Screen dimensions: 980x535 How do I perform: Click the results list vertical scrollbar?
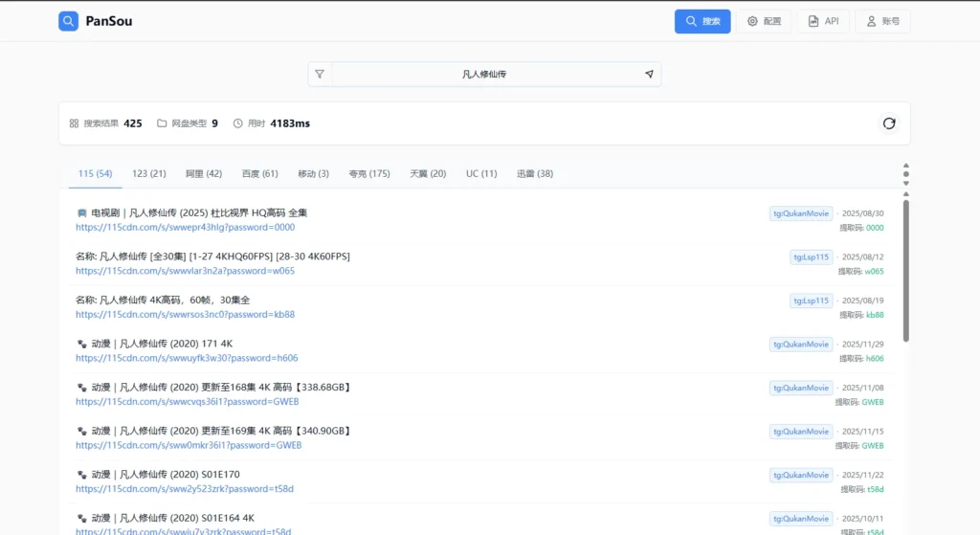coord(905,268)
